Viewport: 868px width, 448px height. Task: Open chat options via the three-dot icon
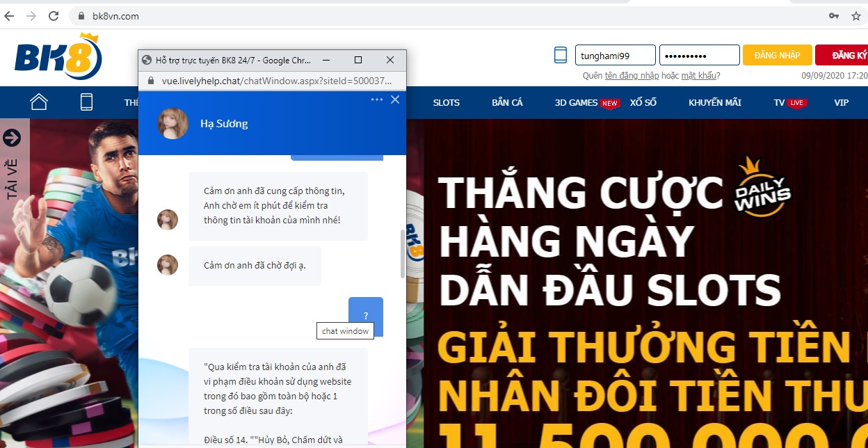click(x=376, y=99)
